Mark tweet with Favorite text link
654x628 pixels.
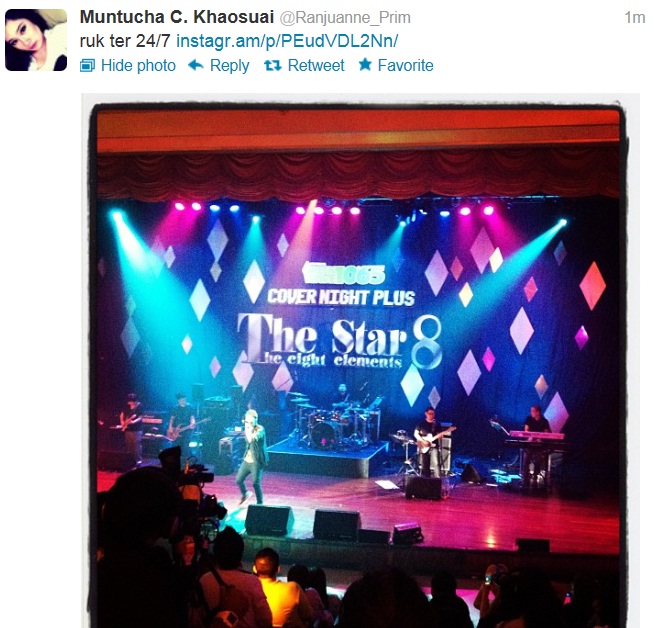click(405, 65)
